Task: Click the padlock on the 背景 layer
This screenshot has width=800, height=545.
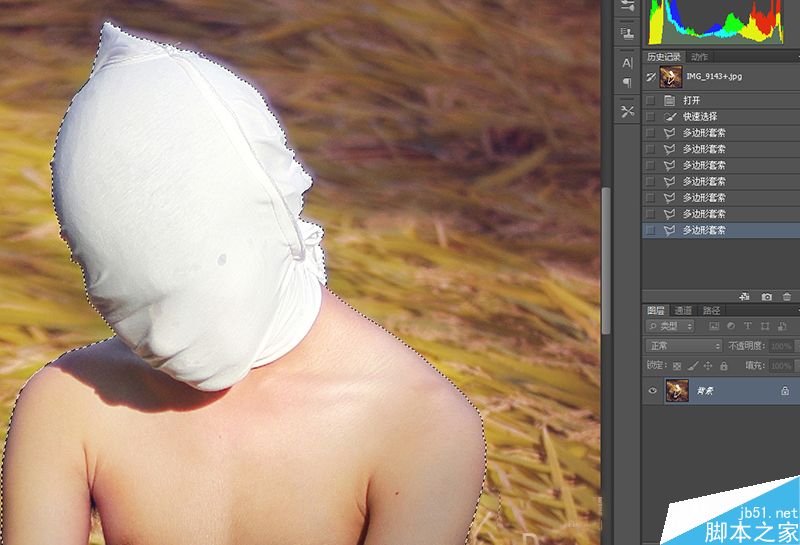Action: [x=785, y=391]
